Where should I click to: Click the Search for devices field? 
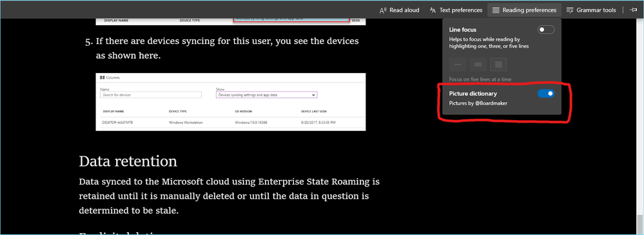point(151,95)
